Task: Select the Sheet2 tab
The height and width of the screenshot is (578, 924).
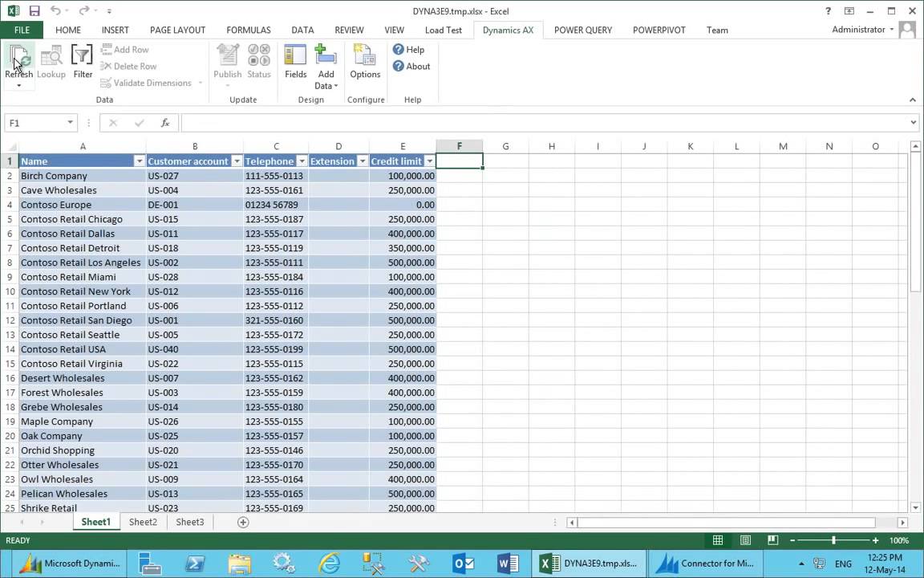Action: point(144,522)
